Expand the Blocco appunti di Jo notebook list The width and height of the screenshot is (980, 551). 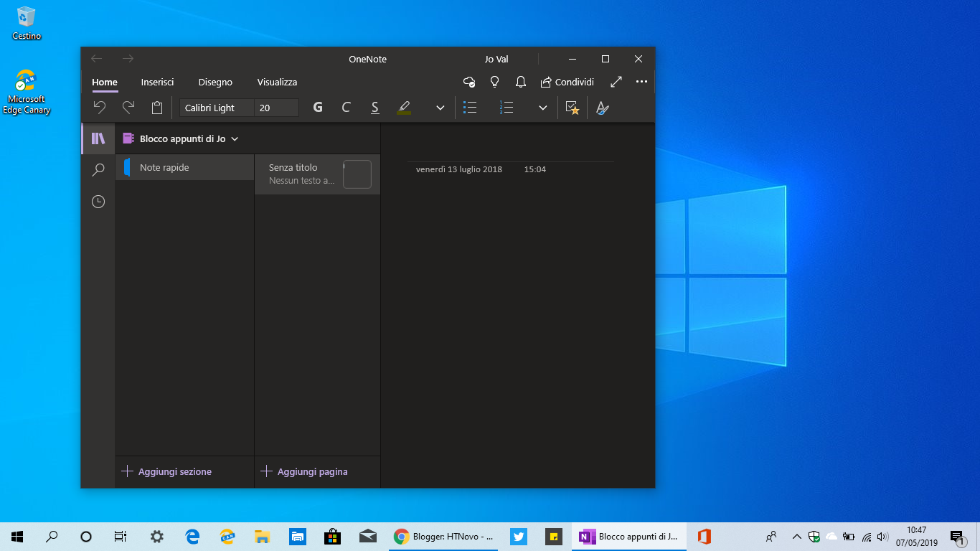(181, 138)
